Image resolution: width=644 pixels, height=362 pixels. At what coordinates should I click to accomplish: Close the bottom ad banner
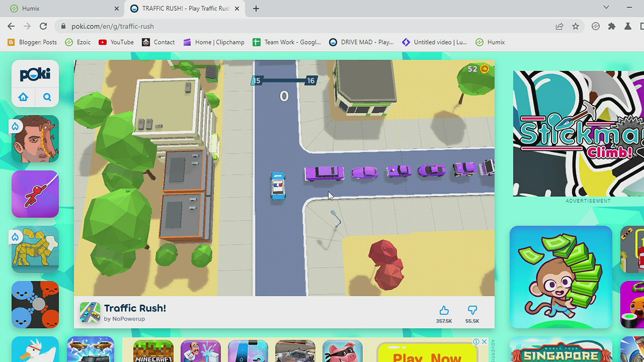click(484, 342)
